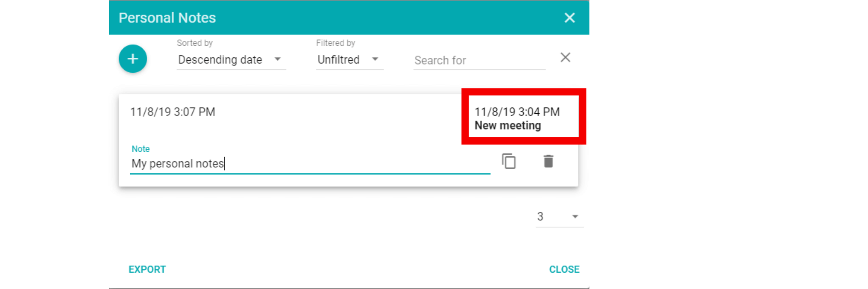Click the 11/8/19 3:07 PM timestamp
868x289 pixels.
point(173,112)
